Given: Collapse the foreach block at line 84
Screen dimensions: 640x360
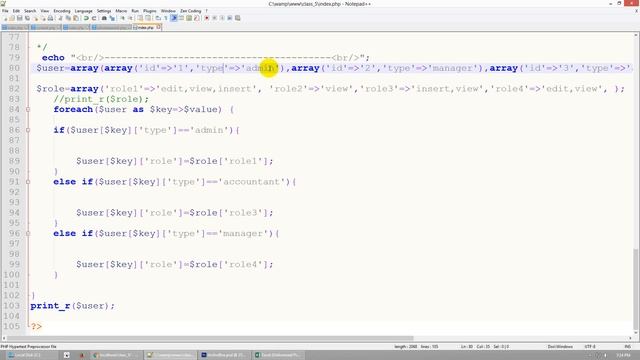Looking at the screenshot, I should click(28, 109).
